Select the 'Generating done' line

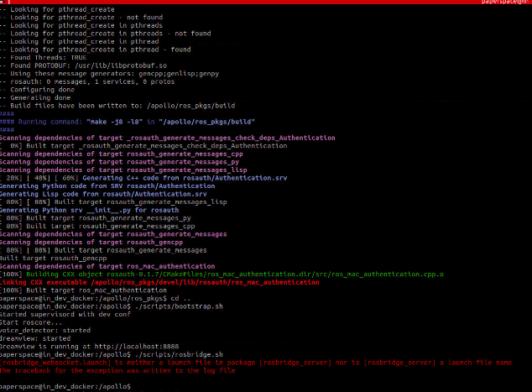pos(35,97)
